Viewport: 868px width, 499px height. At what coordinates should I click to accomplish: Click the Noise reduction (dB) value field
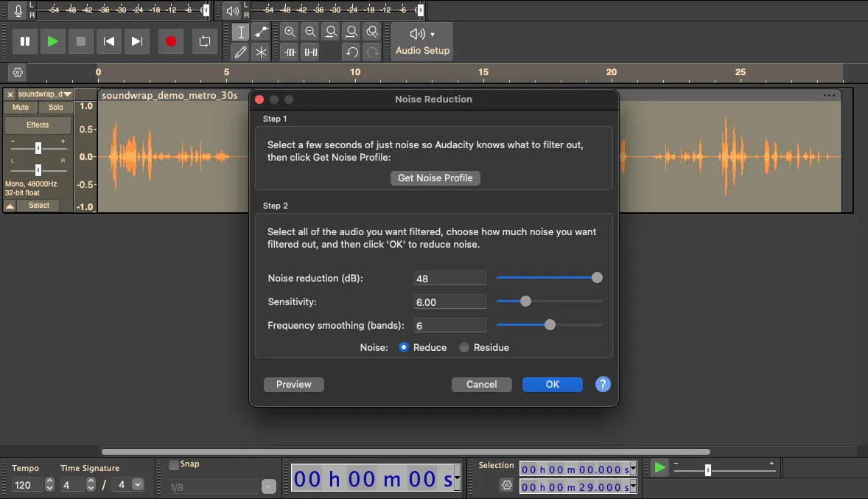449,278
